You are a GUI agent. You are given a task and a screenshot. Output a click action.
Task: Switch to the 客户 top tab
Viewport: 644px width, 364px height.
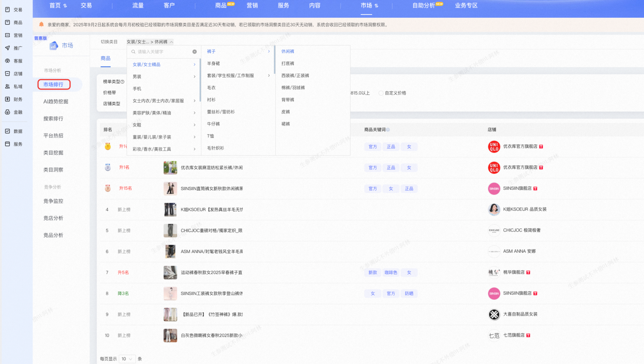(x=169, y=6)
